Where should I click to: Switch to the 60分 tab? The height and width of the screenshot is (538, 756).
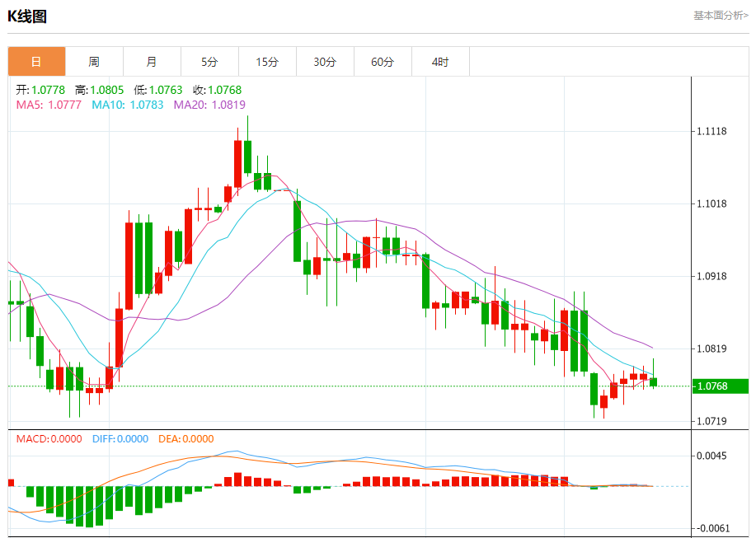(x=383, y=62)
